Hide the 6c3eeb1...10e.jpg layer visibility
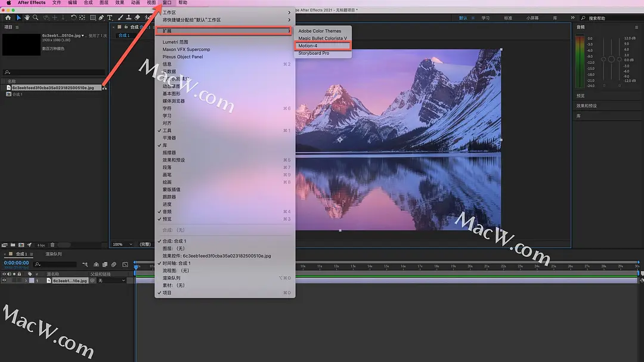 [x=5, y=280]
